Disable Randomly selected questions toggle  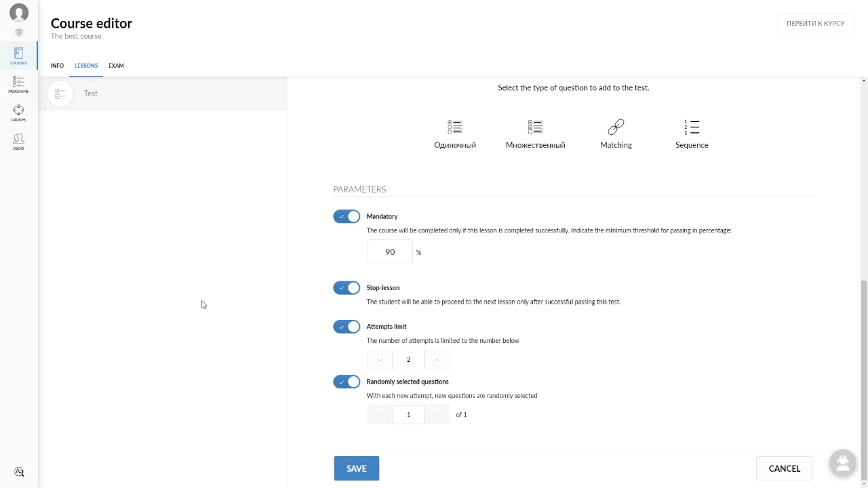click(x=347, y=382)
